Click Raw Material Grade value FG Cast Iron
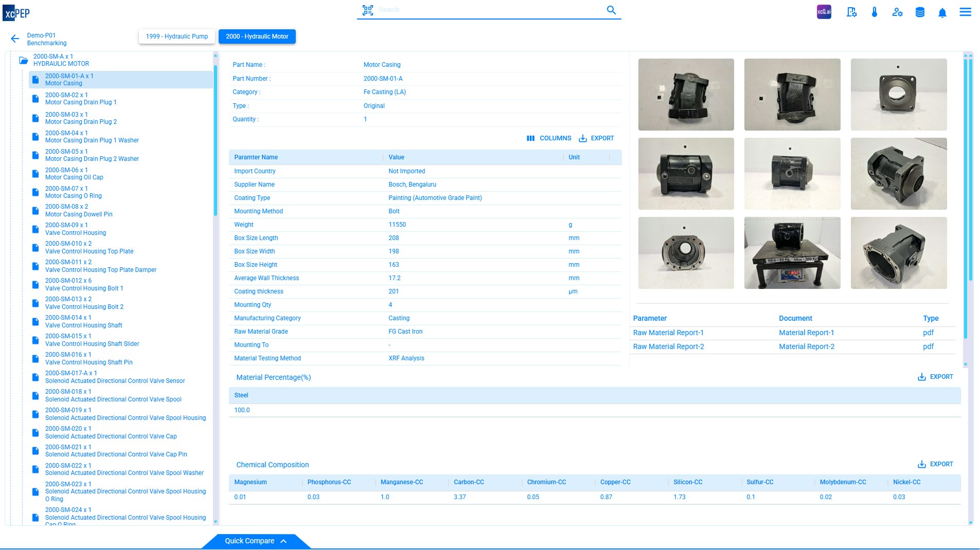The width and height of the screenshot is (980, 550). tap(405, 332)
